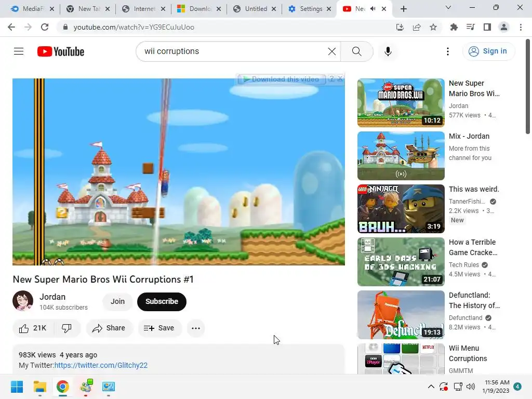This screenshot has width=532, height=399.
Task: Reload the page with refresh icon
Action: click(x=45, y=27)
